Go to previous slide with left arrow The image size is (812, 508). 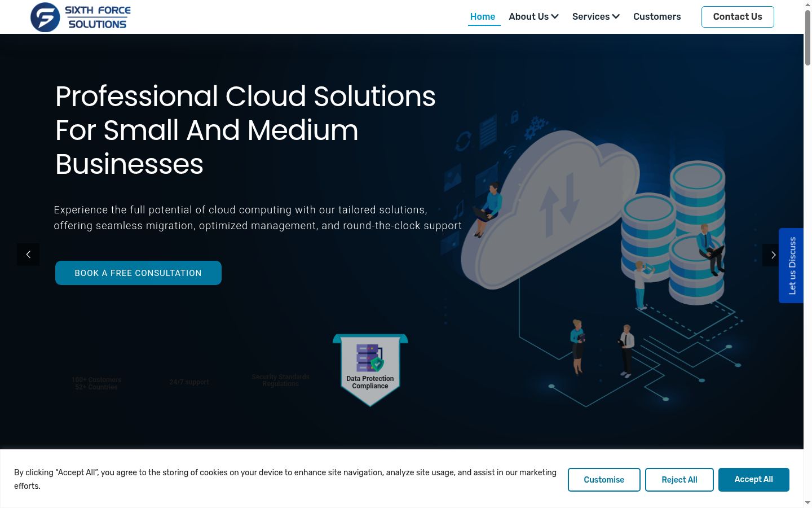pos(28,255)
